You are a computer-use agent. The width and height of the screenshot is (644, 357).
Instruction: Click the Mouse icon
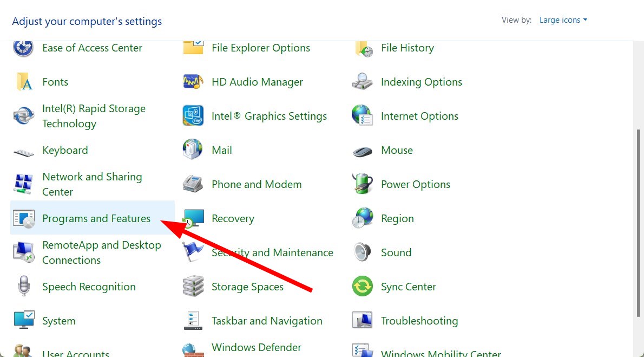click(362, 151)
